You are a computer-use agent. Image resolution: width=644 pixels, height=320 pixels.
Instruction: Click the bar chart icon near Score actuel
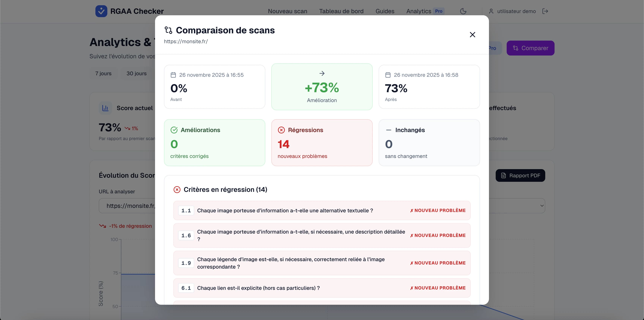[x=105, y=108]
